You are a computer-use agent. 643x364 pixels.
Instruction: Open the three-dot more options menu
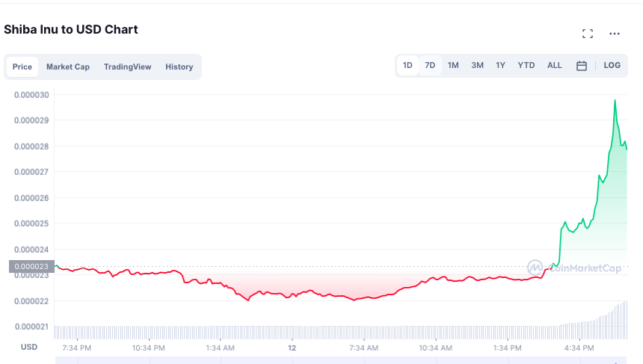tap(615, 34)
